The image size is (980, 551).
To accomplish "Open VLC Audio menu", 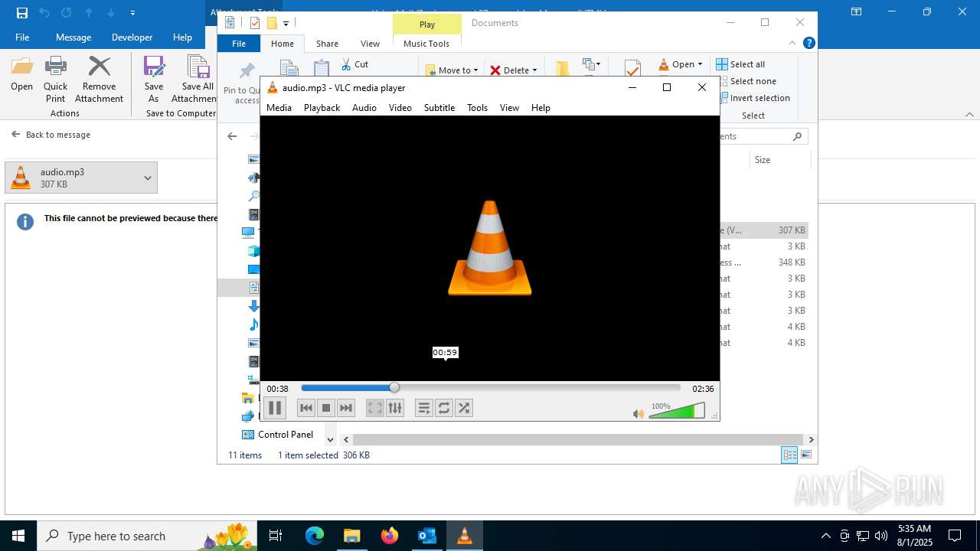I will pos(364,107).
